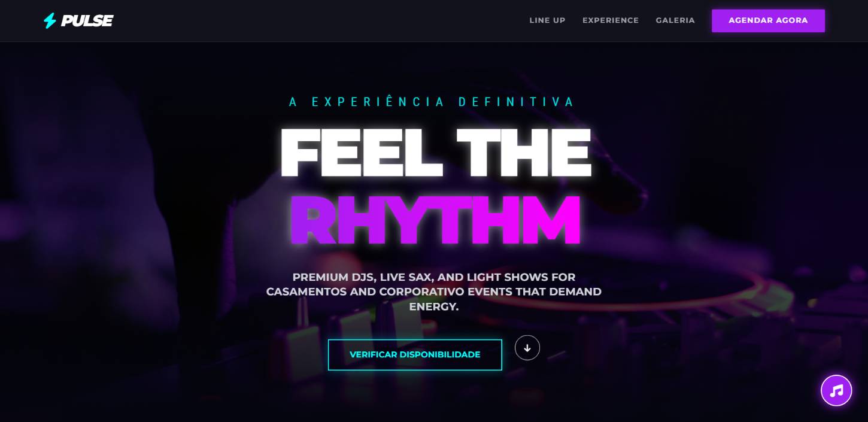This screenshot has width=868, height=422.
Task: Select the A EXPERIÊNCIA DEFINITIVA tagline text
Action: 432,102
